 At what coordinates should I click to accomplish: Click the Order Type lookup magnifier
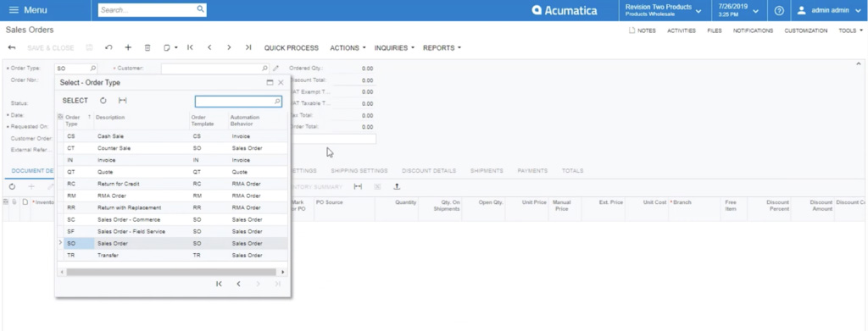92,69
